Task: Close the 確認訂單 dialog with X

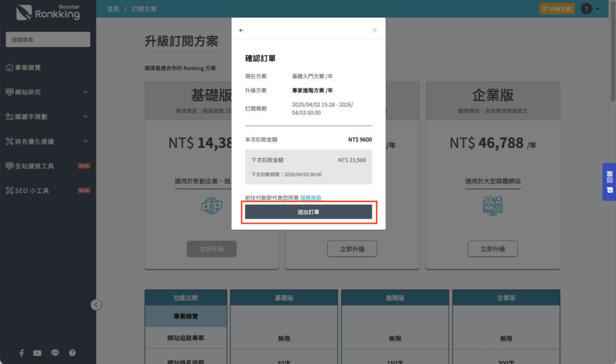Action: coord(375,30)
